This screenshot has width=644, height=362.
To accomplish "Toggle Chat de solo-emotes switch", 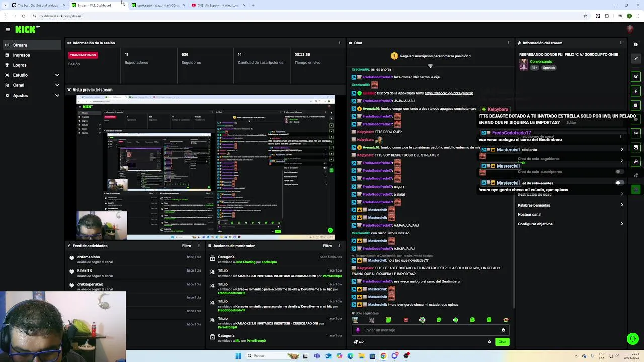I will point(620,183).
